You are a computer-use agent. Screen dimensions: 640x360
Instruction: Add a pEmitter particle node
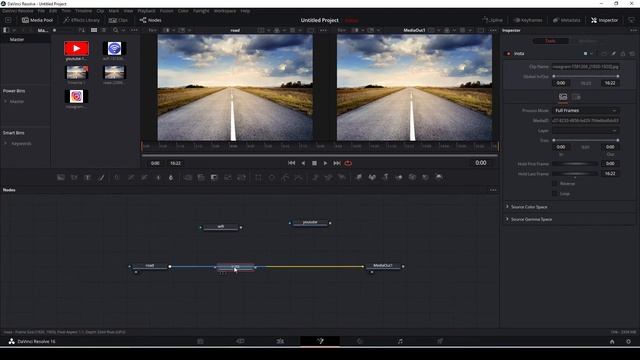[x=315, y=178]
